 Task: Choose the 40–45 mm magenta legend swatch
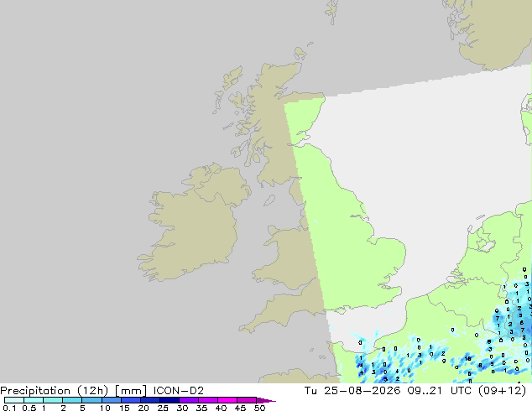pos(227,400)
